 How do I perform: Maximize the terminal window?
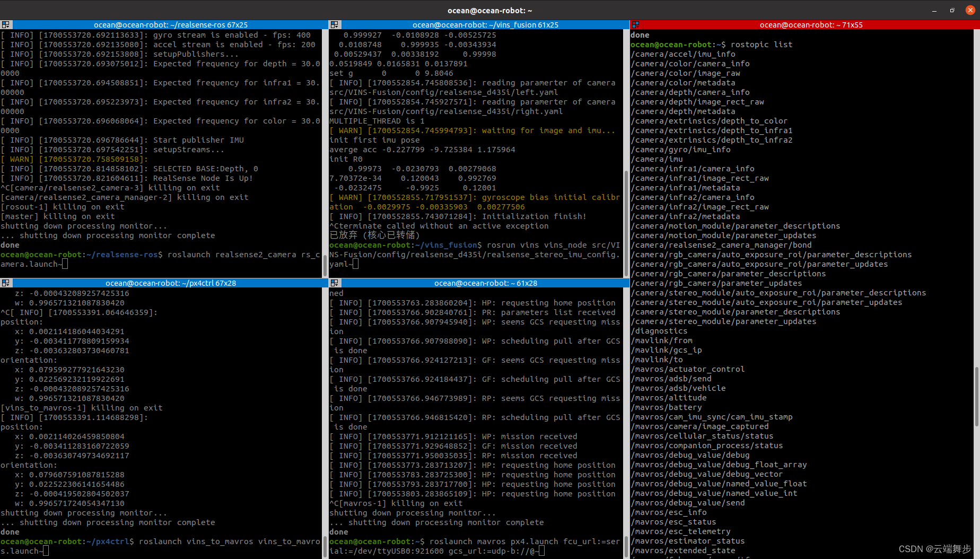(952, 10)
